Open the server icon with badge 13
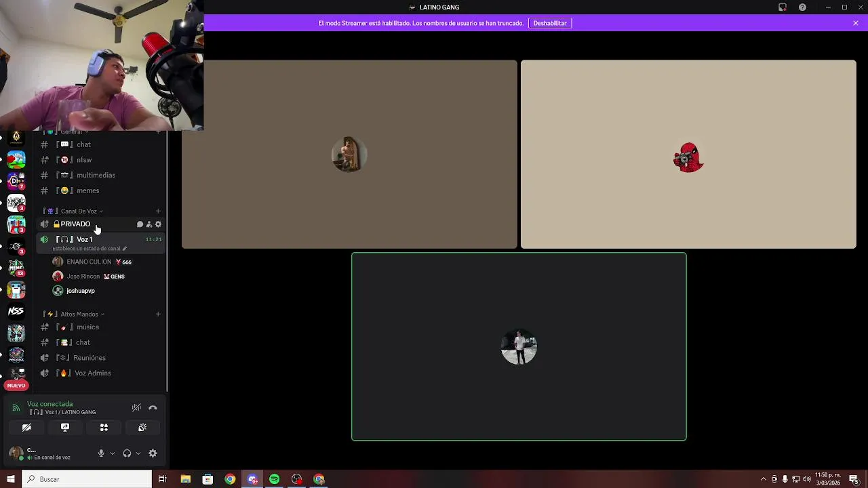Screen dimensions: 868x488 tap(16, 268)
